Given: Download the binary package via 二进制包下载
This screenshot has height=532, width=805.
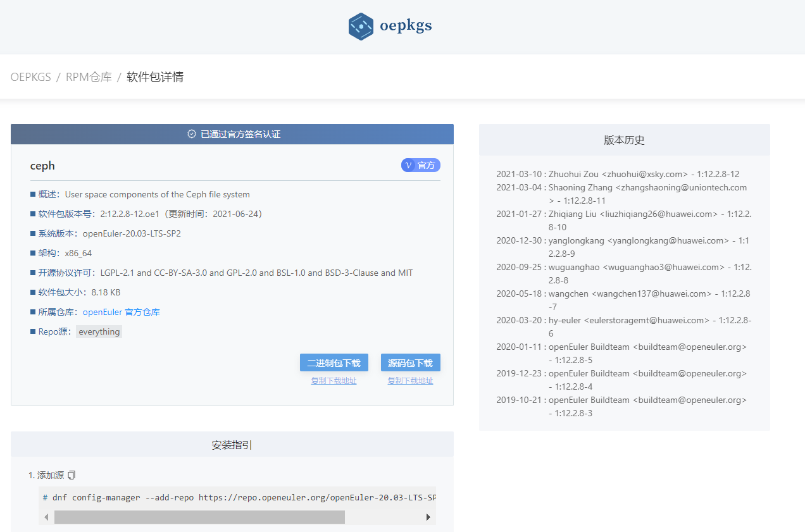Looking at the screenshot, I should 334,363.
